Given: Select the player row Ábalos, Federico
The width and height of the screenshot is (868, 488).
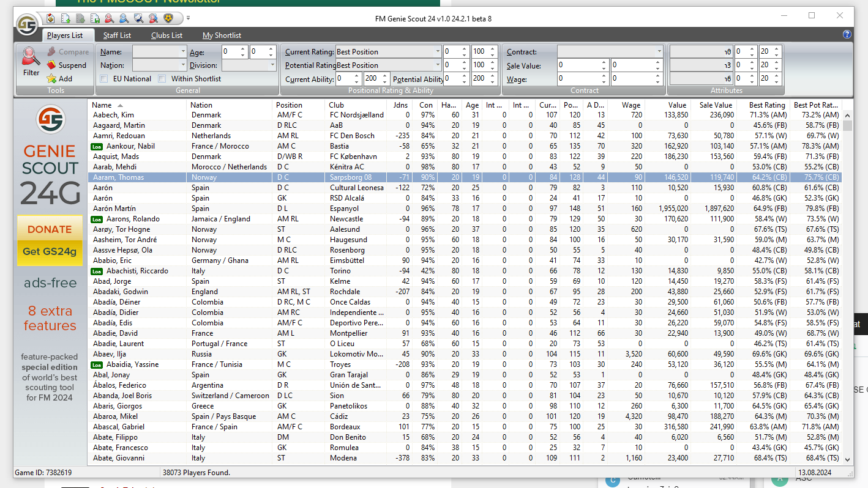Looking at the screenshot, I should pyautogui.click(x=465, y=385).
